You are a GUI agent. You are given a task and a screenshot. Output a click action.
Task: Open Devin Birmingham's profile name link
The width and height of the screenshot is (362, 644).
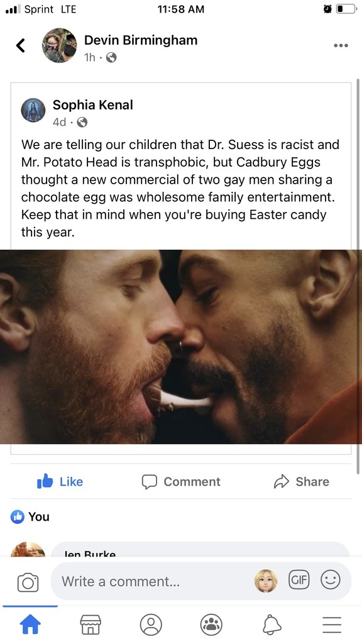tap(141, 40)
